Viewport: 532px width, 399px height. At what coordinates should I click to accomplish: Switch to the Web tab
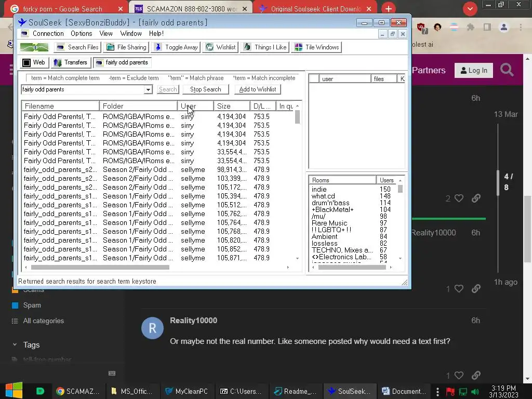point(34,62)
